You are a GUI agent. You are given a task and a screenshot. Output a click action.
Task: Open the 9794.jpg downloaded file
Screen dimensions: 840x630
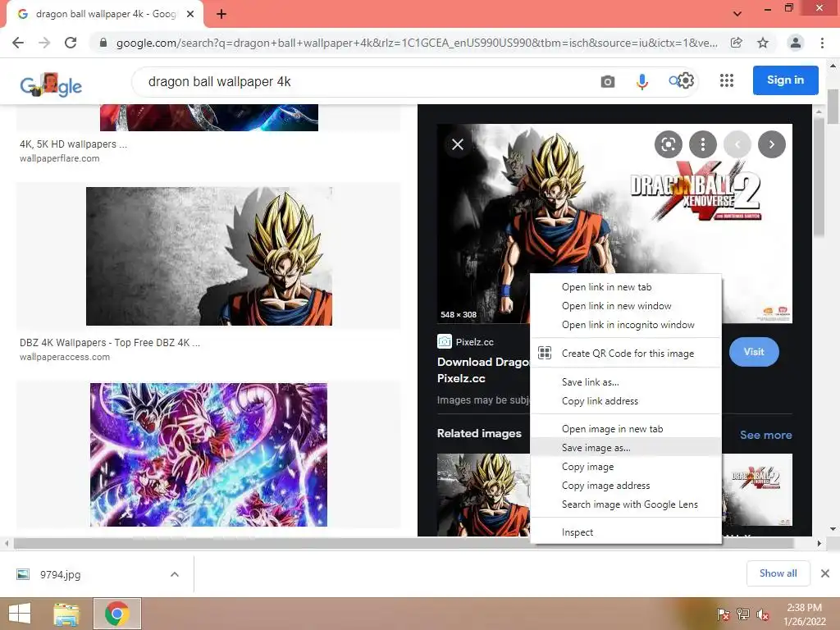pyautogui.click(x=60, y=574)
